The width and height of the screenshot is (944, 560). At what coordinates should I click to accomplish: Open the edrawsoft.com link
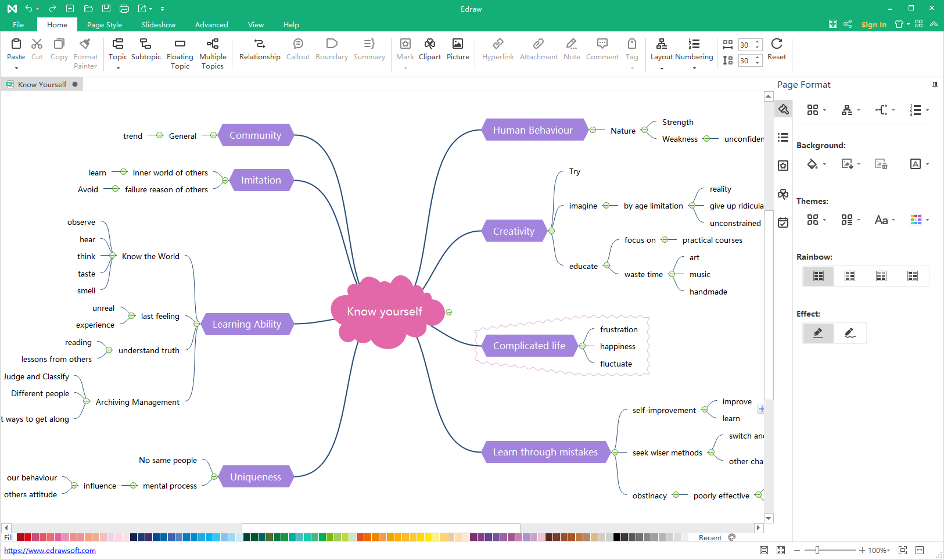[x=50, y=551]
